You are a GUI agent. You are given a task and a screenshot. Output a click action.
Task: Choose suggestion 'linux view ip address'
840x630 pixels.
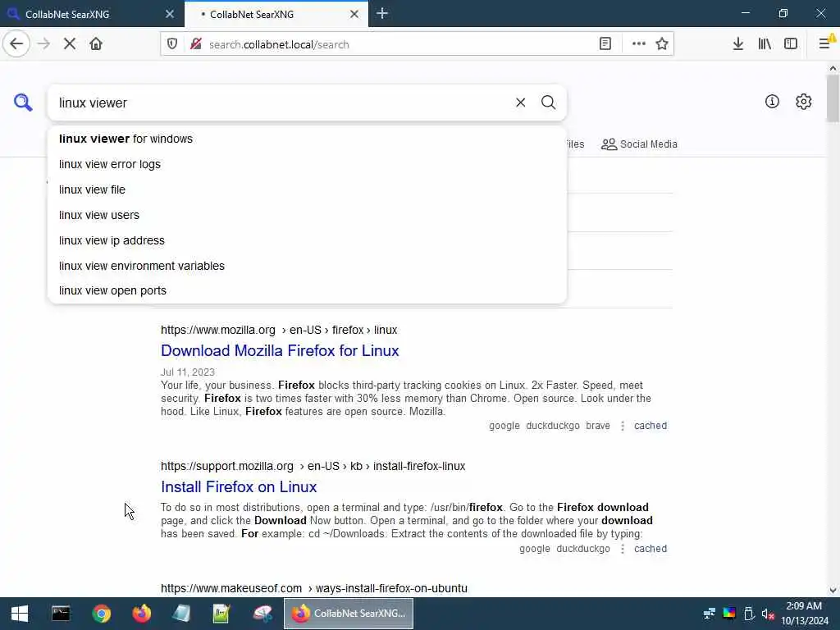tap(307, 240)
